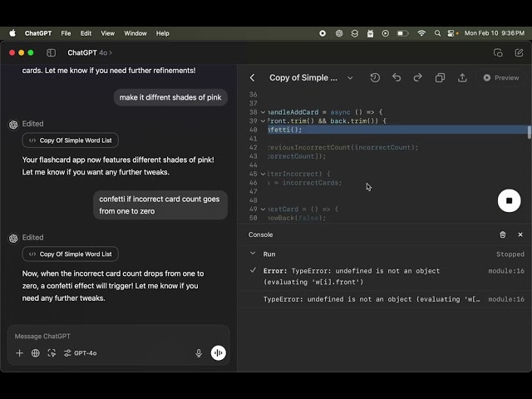Start voice mode with waveform button

pos(218,352)
